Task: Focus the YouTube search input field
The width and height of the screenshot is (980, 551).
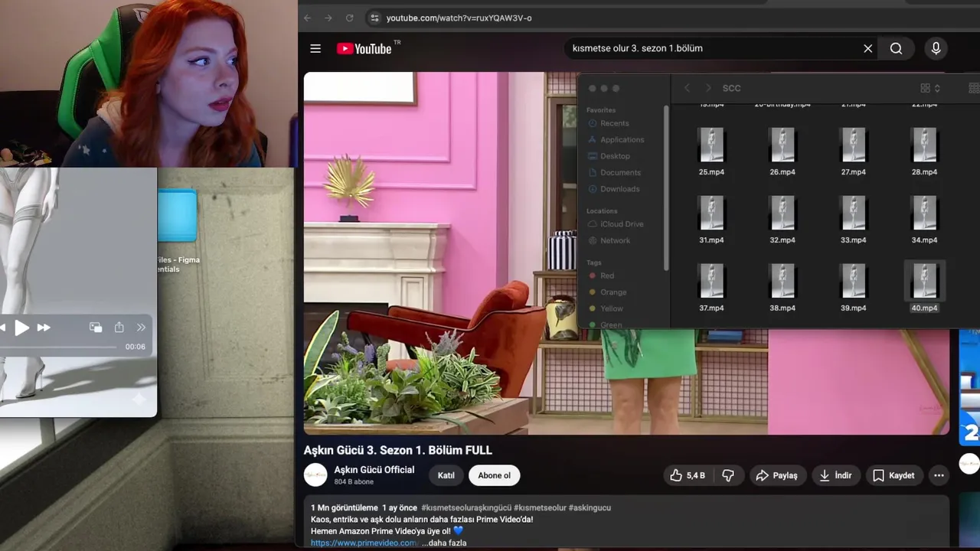Action: 712,48
